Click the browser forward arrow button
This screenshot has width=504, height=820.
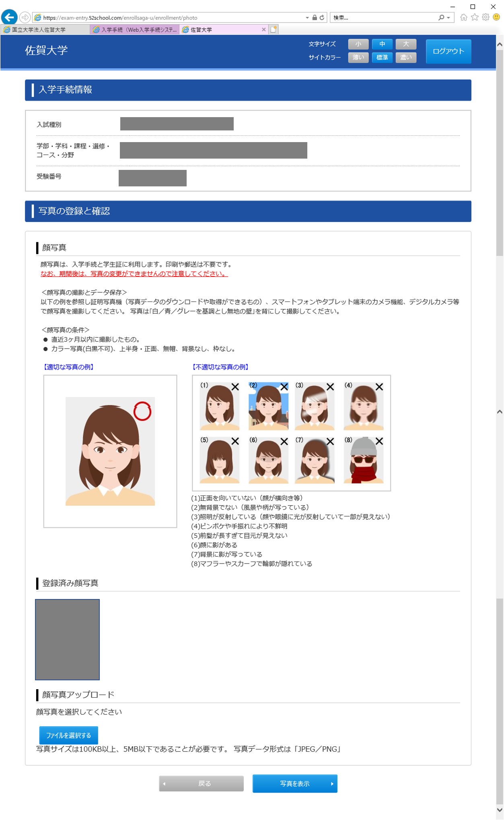click(x=25, y=17)
